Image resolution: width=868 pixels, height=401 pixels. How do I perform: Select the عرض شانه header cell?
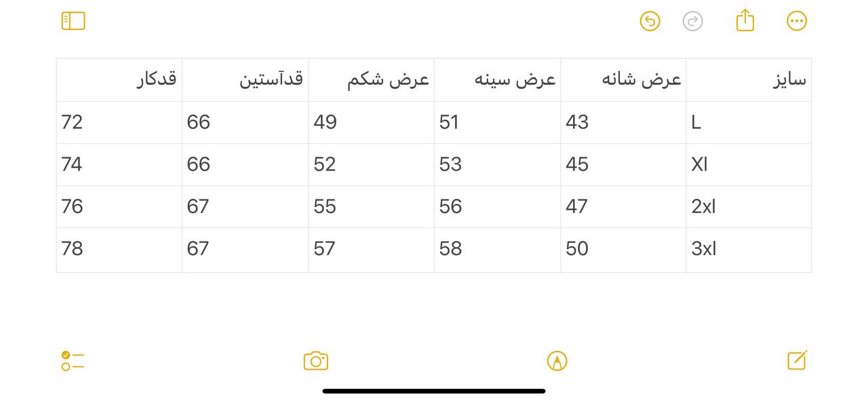(x=623, y=80)
